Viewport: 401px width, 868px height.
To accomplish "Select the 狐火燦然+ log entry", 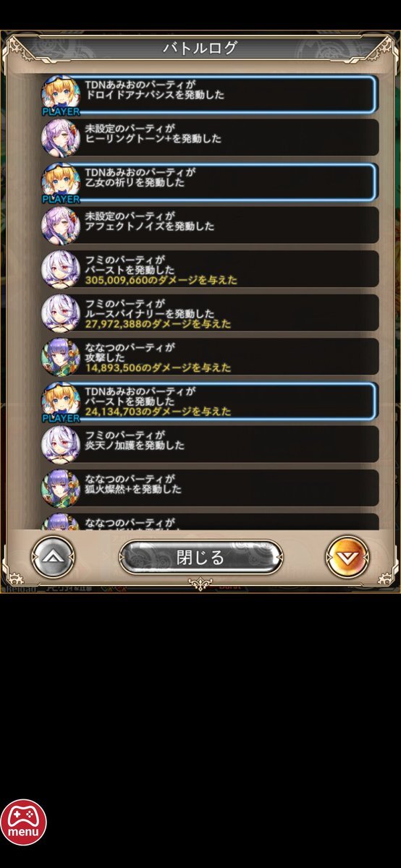I will (210, 488).
